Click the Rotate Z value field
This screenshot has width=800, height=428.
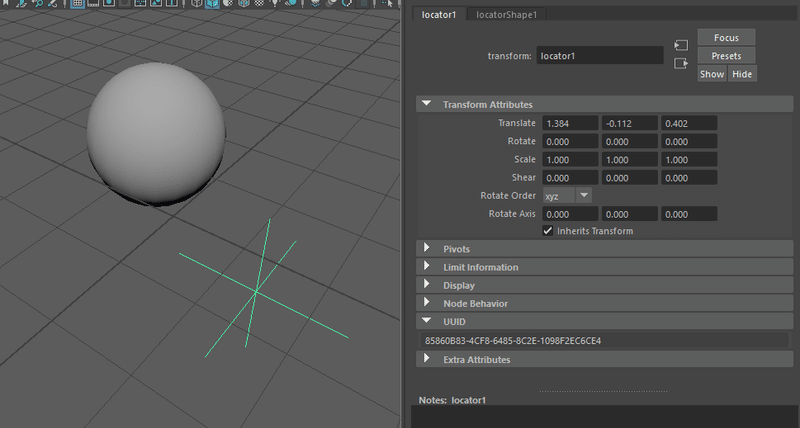click(689, 142)
